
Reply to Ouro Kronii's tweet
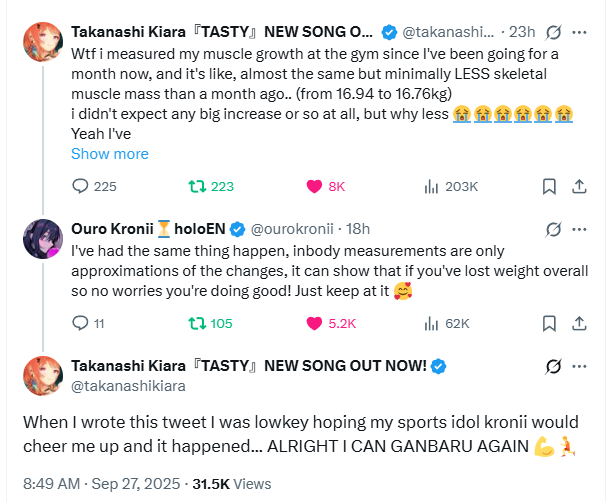[82, 323]
